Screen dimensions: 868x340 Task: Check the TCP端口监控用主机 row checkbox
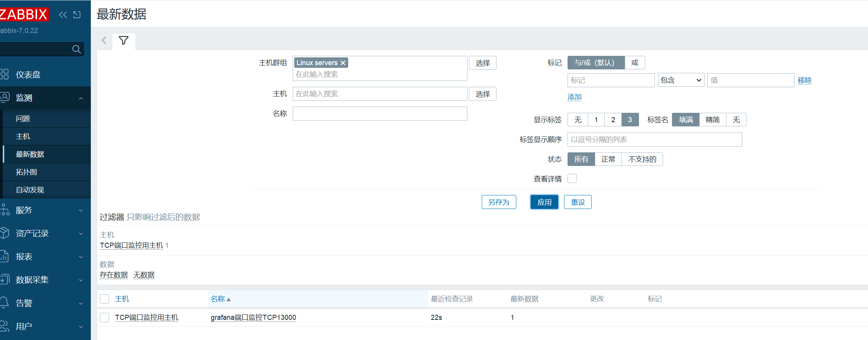click(104, 318)
